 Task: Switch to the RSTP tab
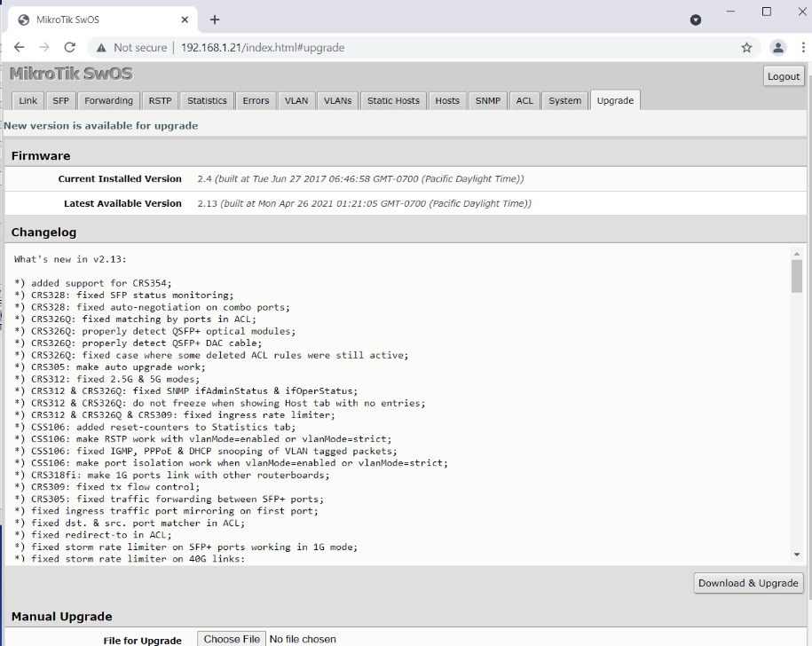[160, 100]
